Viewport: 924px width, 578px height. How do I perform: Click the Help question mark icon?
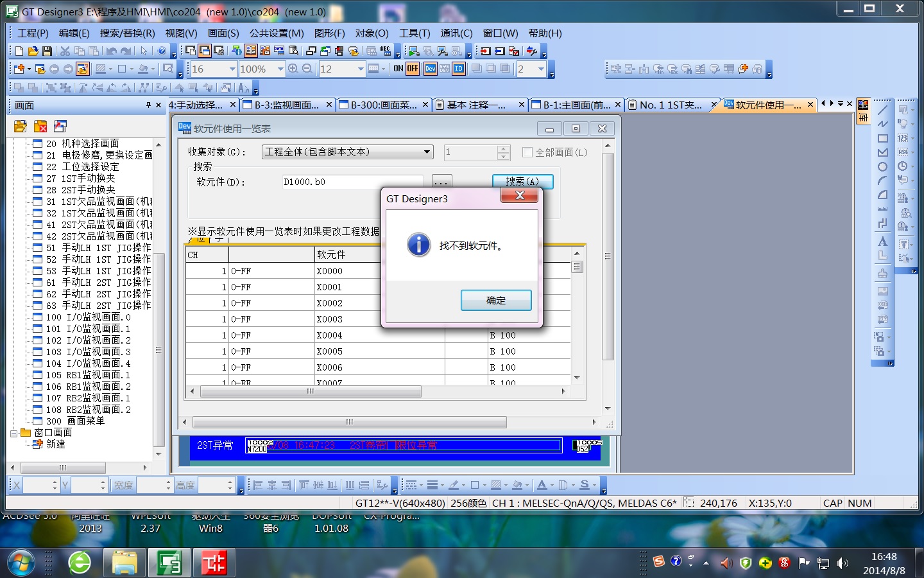(x=162, y=51)
